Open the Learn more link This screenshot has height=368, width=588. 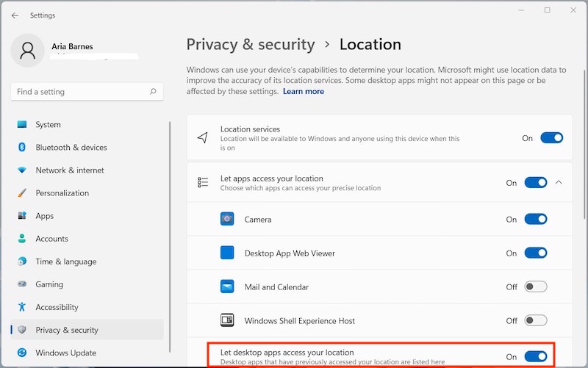pyautogui.click(x=304, y=91)
